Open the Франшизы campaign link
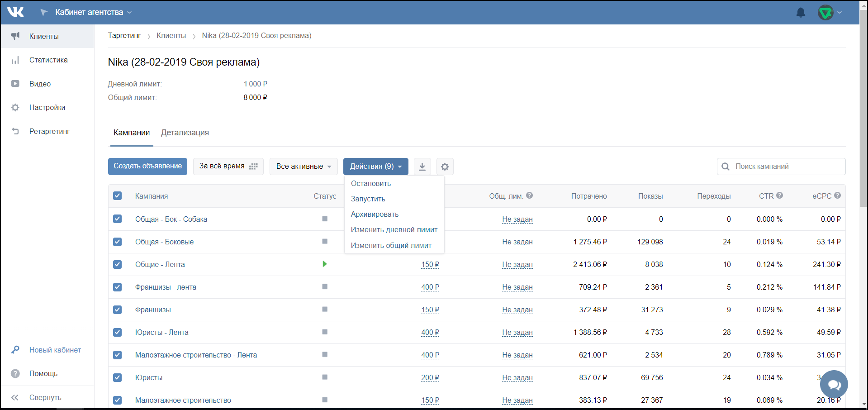This screenshot has height=410, width=868. click(153, 310)
